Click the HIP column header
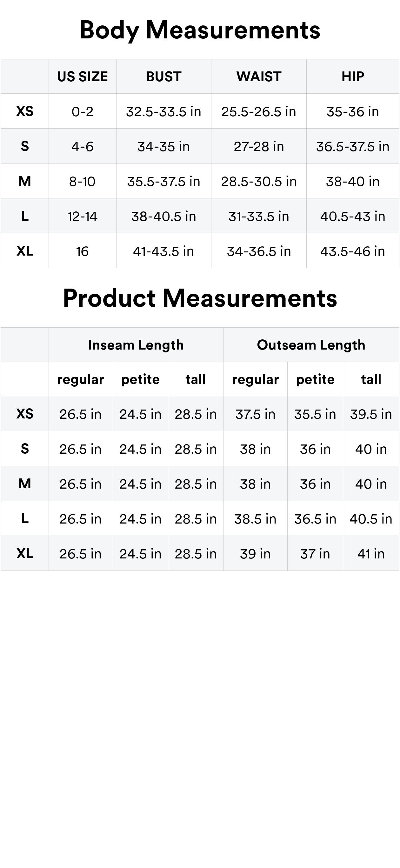The height and width of the screenshot is (868, 400). tap(352, 77)
